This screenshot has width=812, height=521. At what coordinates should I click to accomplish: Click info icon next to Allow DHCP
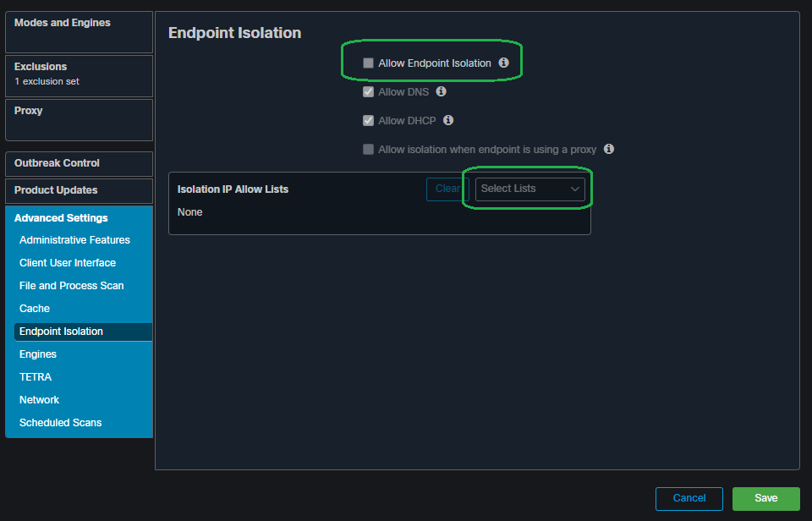[x=448, y=121]
